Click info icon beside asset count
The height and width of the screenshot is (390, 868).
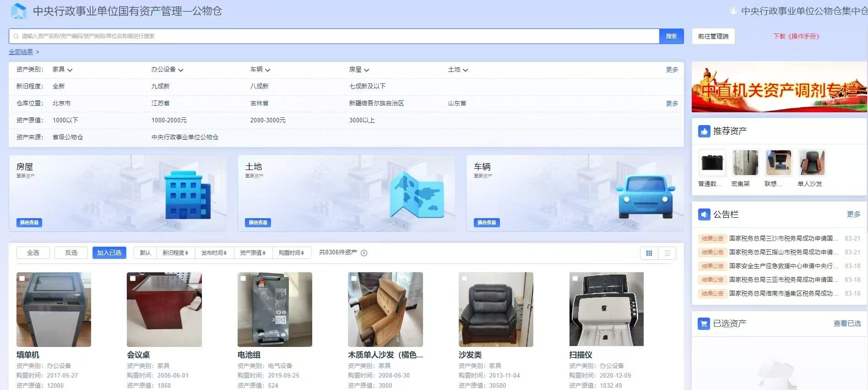point(364,253)
